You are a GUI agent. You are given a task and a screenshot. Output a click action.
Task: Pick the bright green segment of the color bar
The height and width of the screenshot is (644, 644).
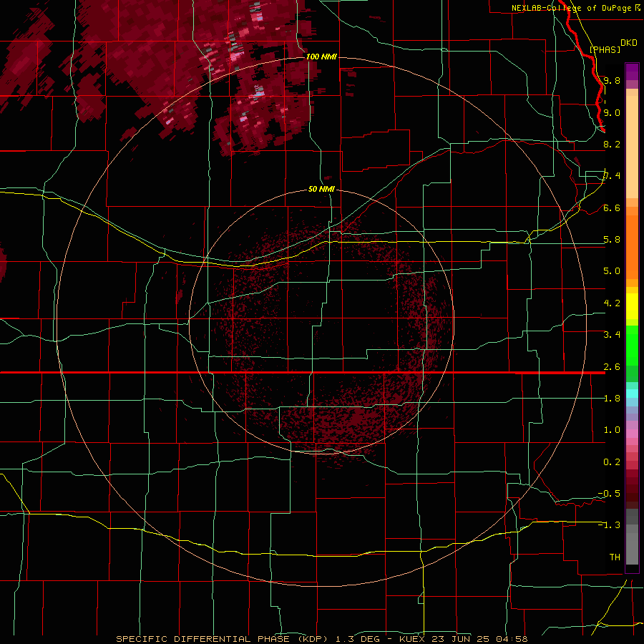632,346
